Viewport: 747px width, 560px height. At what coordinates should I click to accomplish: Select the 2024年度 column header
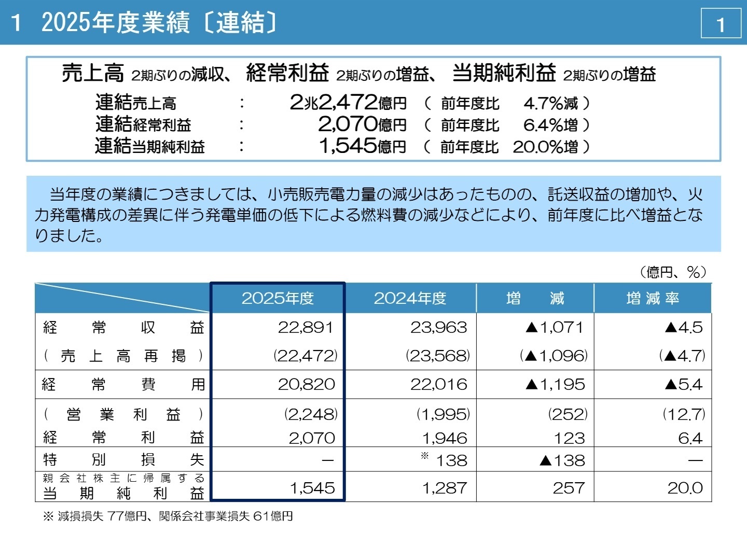tap(410, 298)
